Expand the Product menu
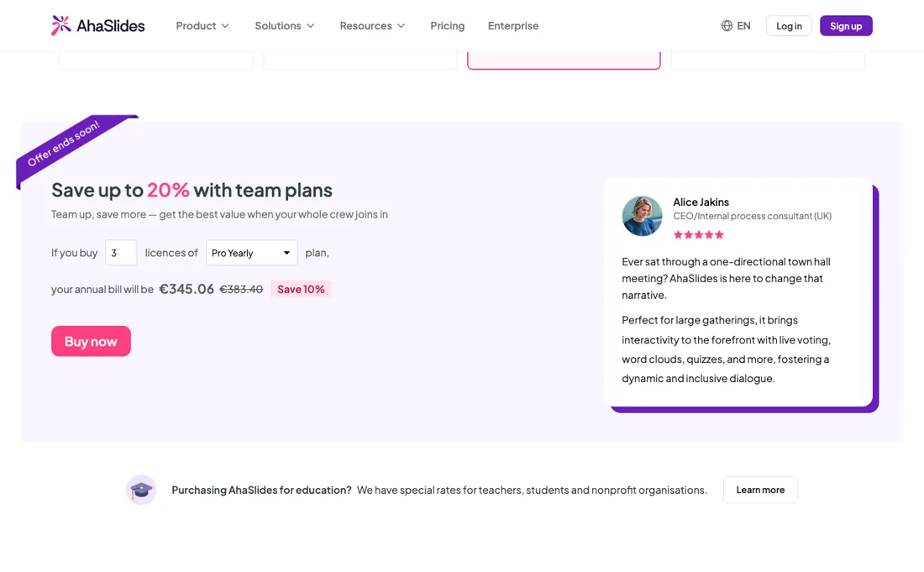Screen dimensions: 924x572 pos(202,25)
